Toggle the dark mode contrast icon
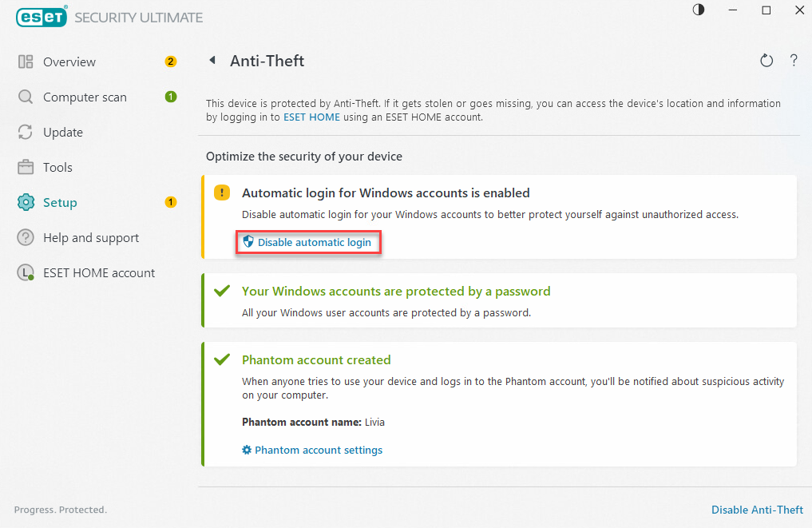Viewport: 812px width, 528px height. tap(699, 10)
